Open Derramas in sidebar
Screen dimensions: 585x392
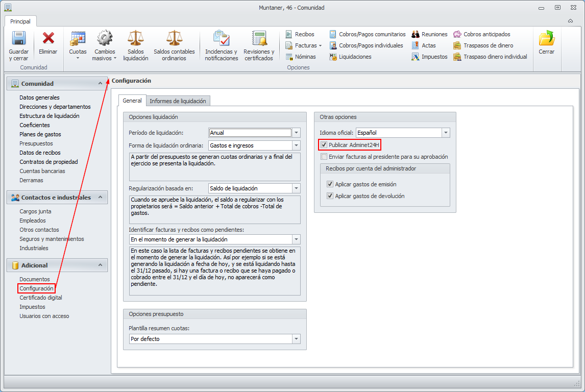point(31,180)
